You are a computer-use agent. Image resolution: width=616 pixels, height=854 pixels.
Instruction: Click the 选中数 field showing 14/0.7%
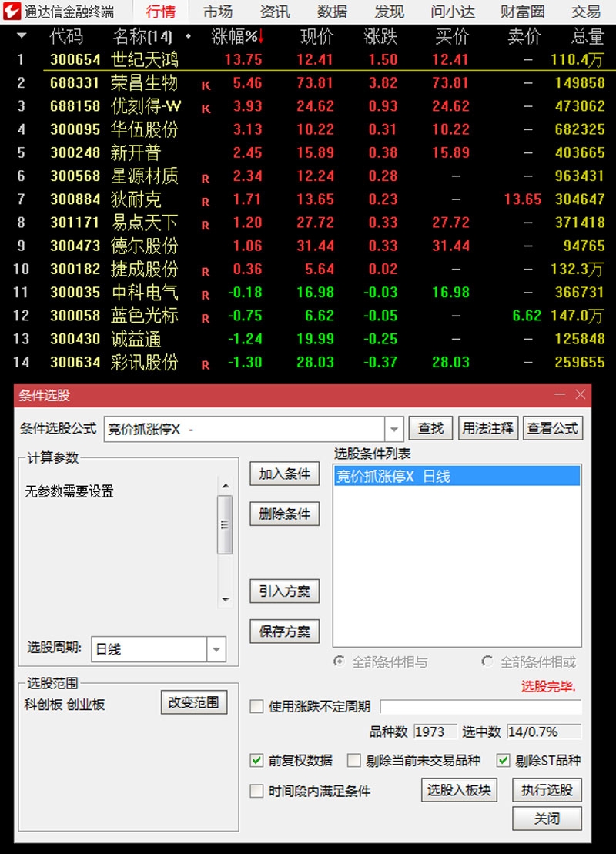pos(544,732)
